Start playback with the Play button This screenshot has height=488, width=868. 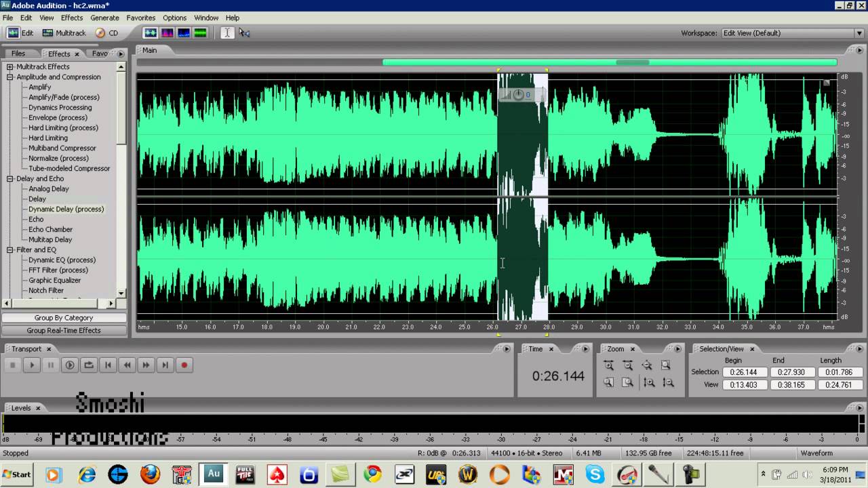tap(31, 365)
